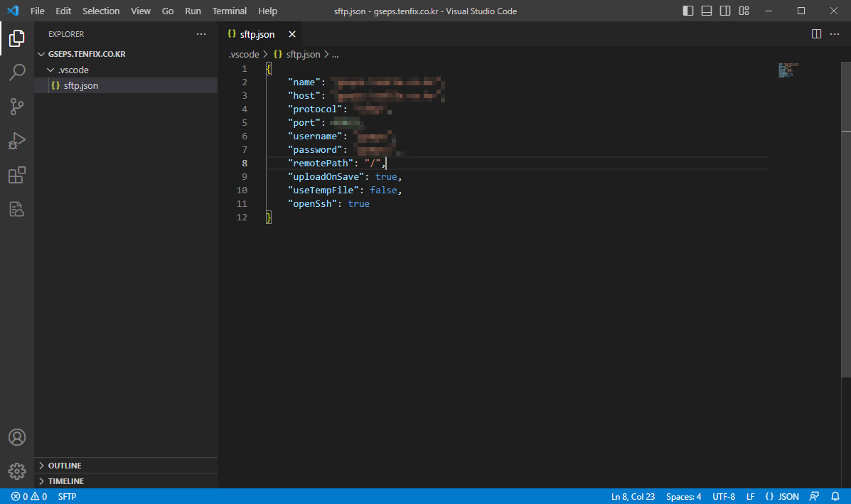
Task: Open the Search view icon
Action: click(17, 73)
